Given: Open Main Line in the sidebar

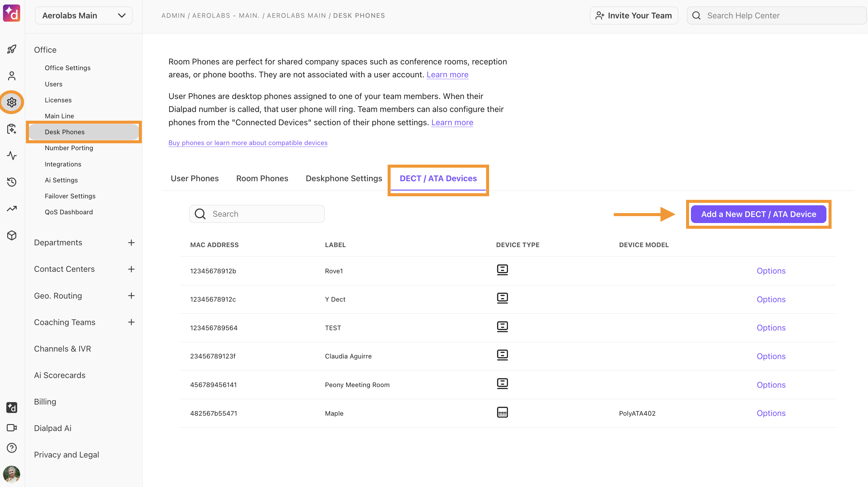Looking at the screenshot, I should 59,116.
